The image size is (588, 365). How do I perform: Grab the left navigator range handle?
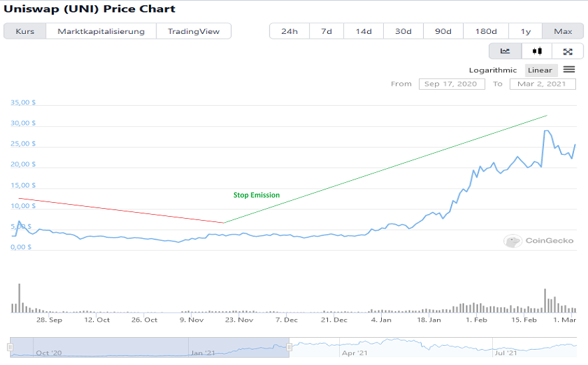11,347
